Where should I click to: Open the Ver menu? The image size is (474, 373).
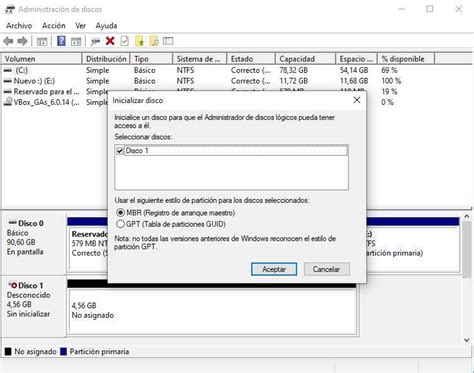pyautogui.click(x=80, y=26)
